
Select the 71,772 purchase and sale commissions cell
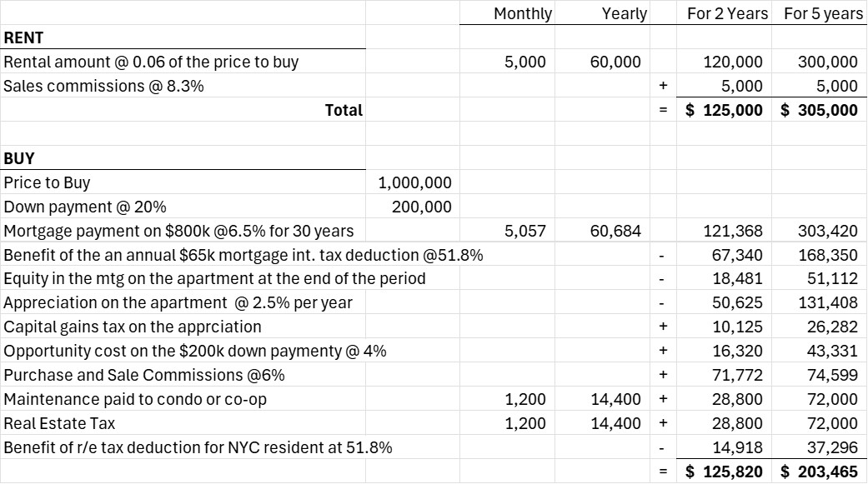point(737,376)
